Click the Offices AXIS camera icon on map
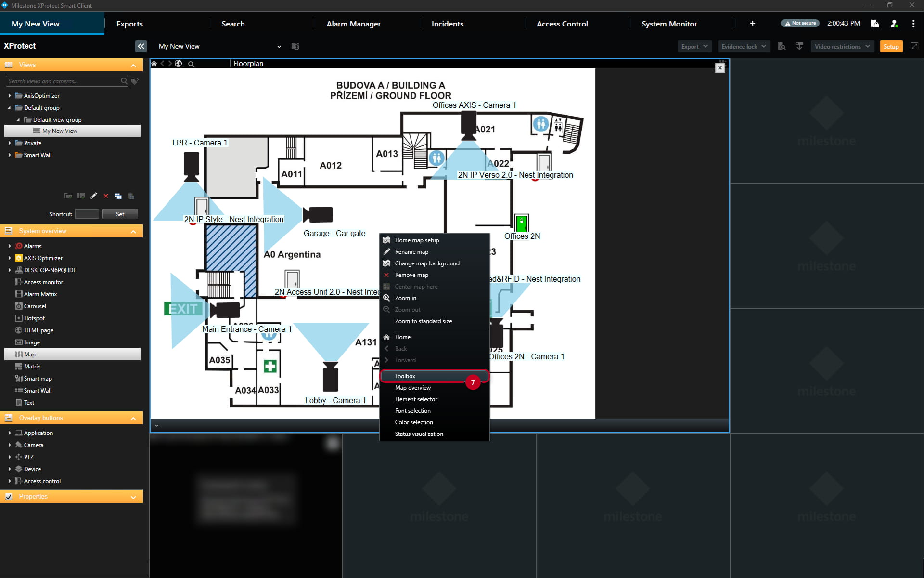Image resolution: width=924 pixels, height=578 pixels. [x=468, y=125]
